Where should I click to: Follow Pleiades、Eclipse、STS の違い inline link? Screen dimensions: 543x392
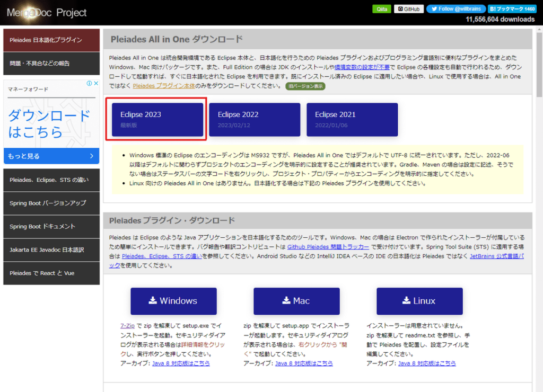tap(162, 256)
